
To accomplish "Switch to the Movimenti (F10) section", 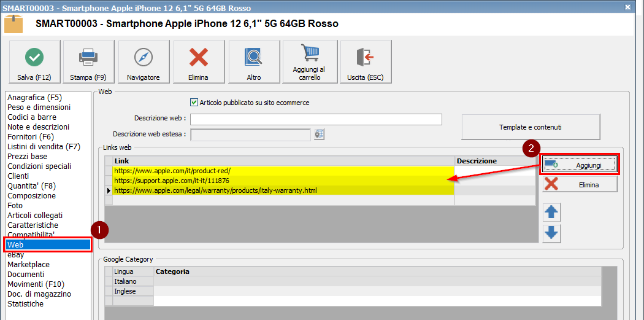I will 36,284.
